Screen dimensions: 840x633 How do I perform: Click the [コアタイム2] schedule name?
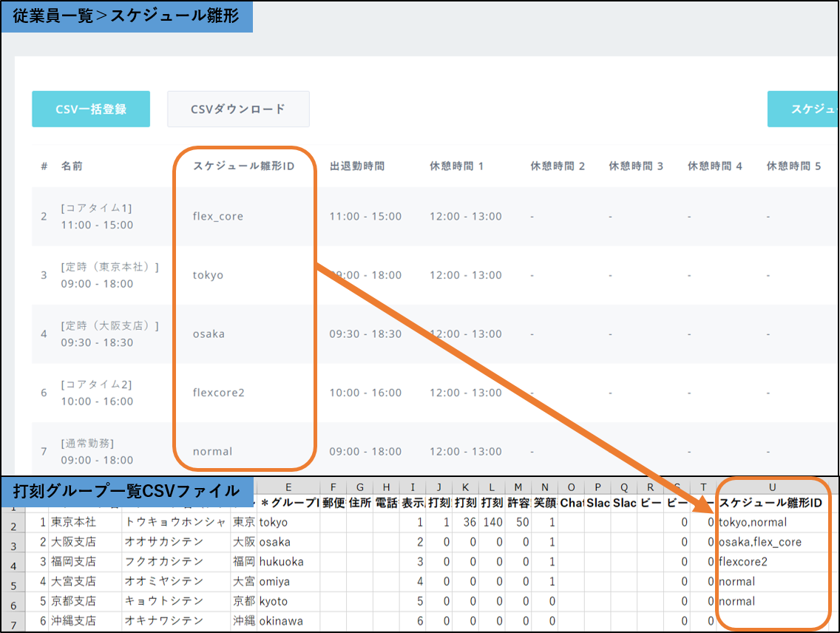point(96,384)
